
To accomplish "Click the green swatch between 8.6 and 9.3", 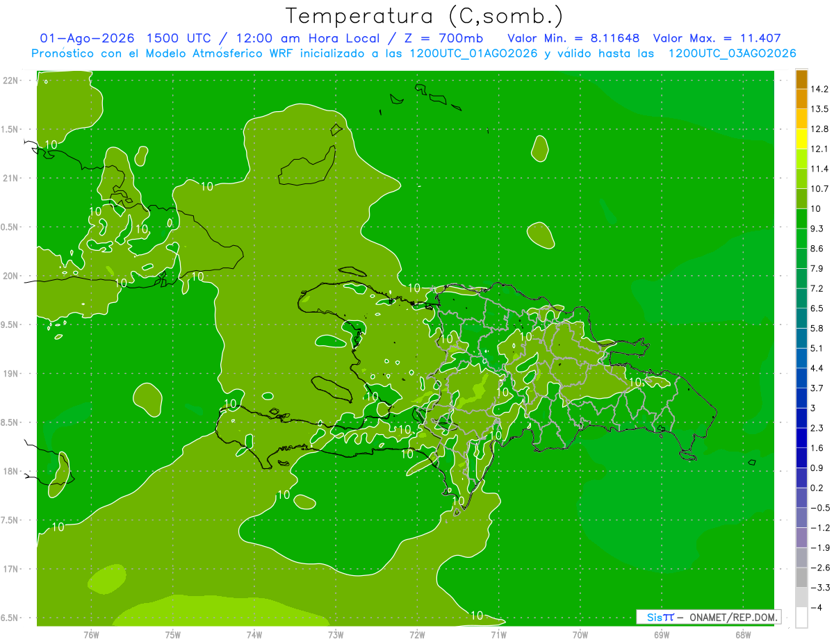I will (x=801, y=238).
